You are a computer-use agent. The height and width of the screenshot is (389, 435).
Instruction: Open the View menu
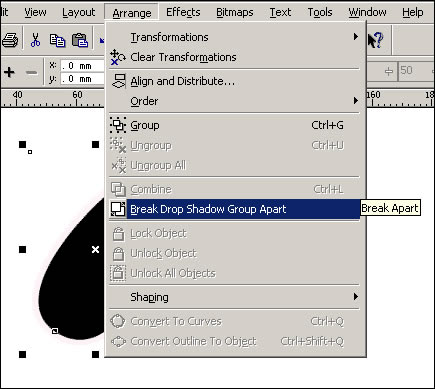point(35,12)
